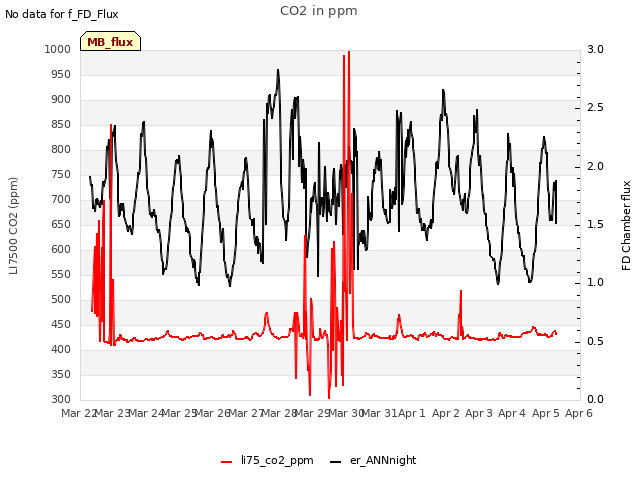This screenshot has height=480, width=640.
Task: Click the 1.0 tick on right axis
Action: [595, 283]
